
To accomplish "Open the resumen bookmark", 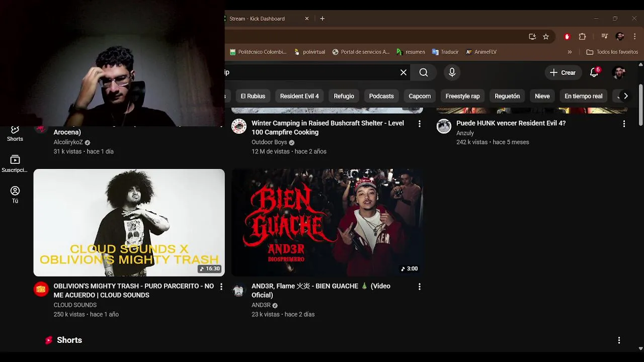I will tap(411, 52).
